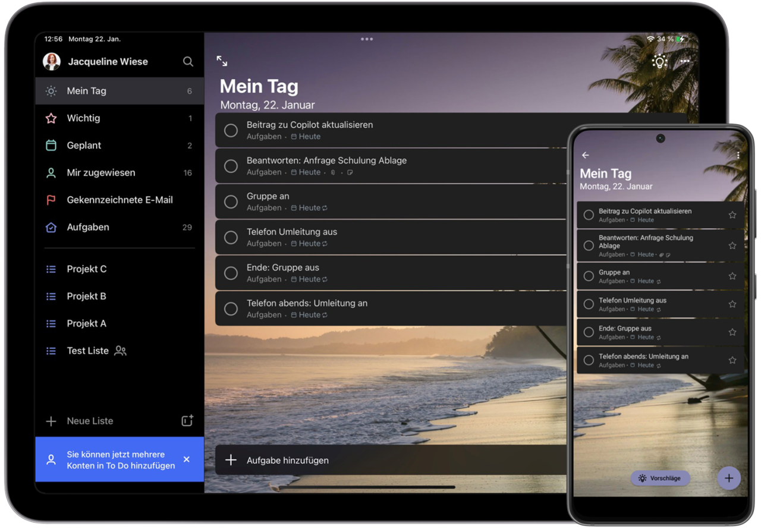Star 'Gruppe an' task on the phone
This screenshot has width=761, height=532.
[x=732, y=276]
